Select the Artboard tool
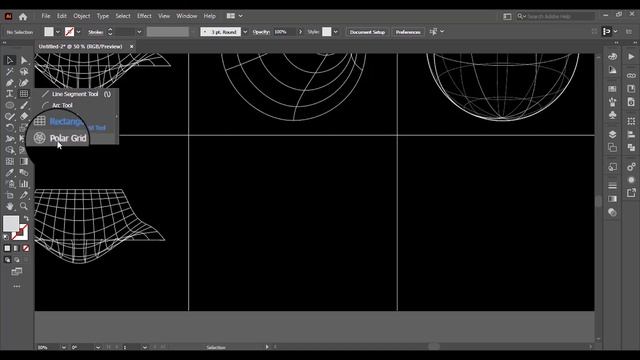The height and width of the screenshot is (360, 640). 10,195
